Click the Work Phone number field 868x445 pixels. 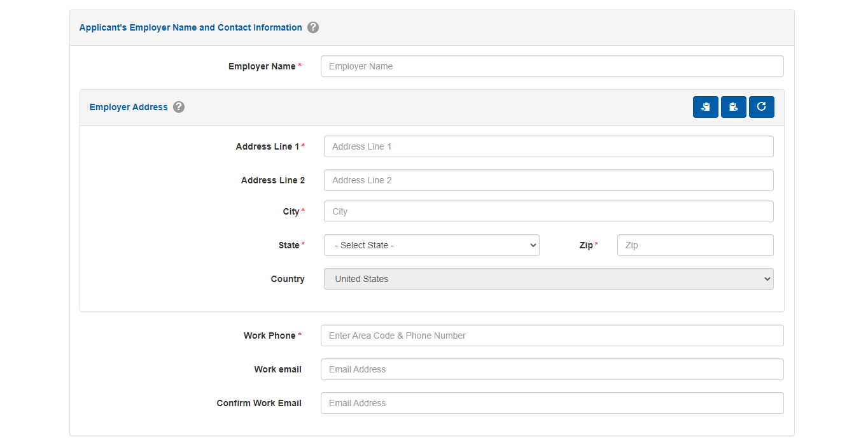tap(552, 336)
